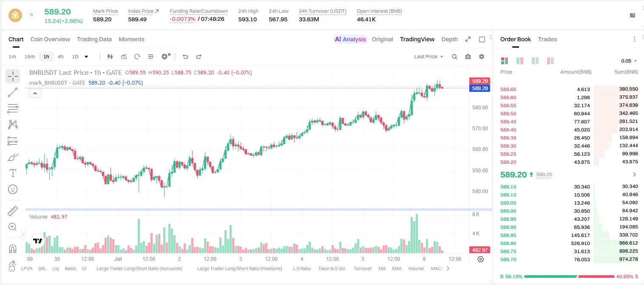
Task: Open the 0.05 price grouping dropdown
Action: coord(629,61)
